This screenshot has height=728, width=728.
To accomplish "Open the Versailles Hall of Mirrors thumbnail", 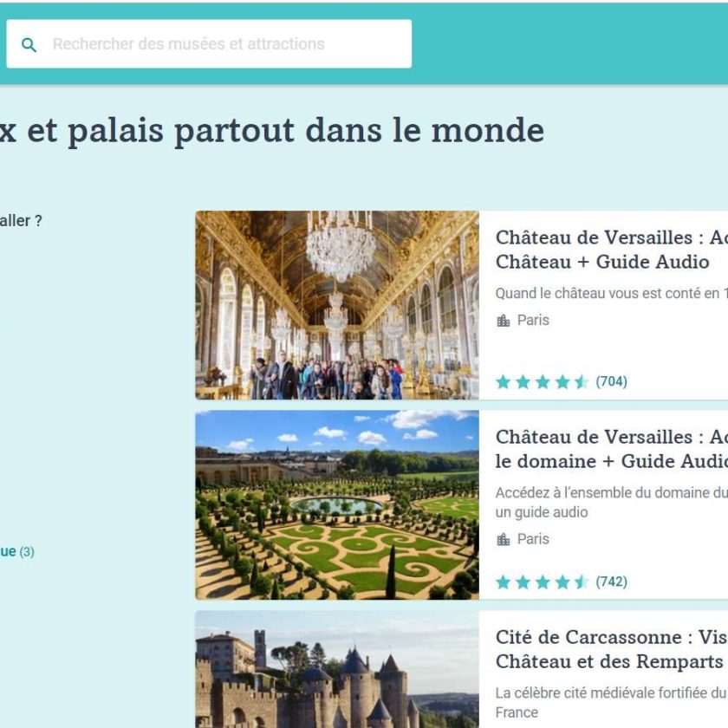I will point(337,305).
